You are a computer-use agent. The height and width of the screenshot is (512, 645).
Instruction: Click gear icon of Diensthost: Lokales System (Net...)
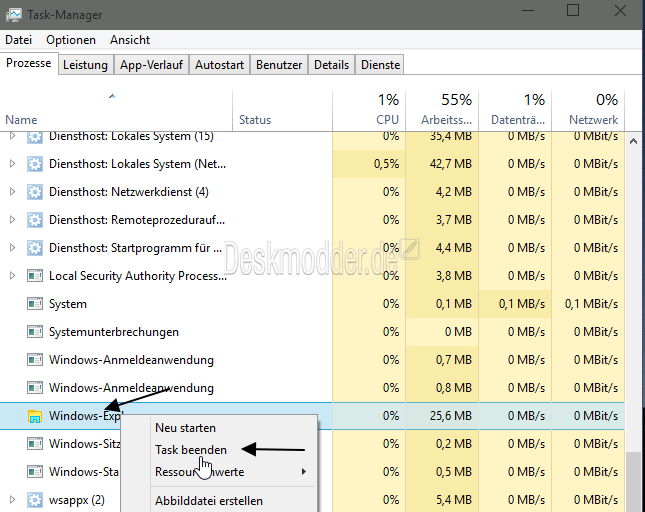tap(35, 164)
